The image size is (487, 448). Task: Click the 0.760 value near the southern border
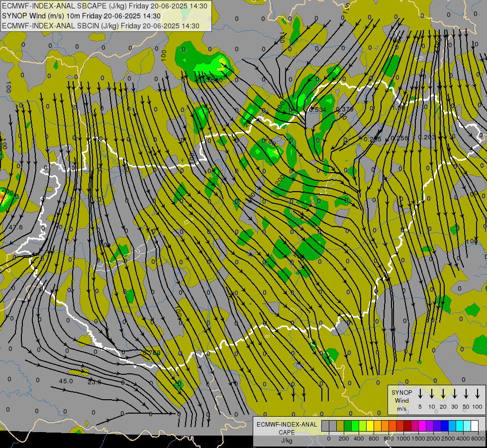point(152,353)
